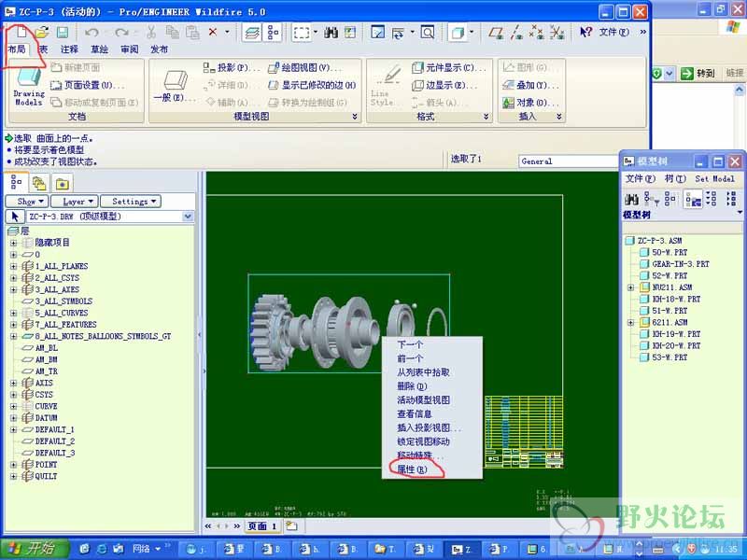Click the Drawing Models icon
Screen dimensions: 747x560
tap(29, 87)
